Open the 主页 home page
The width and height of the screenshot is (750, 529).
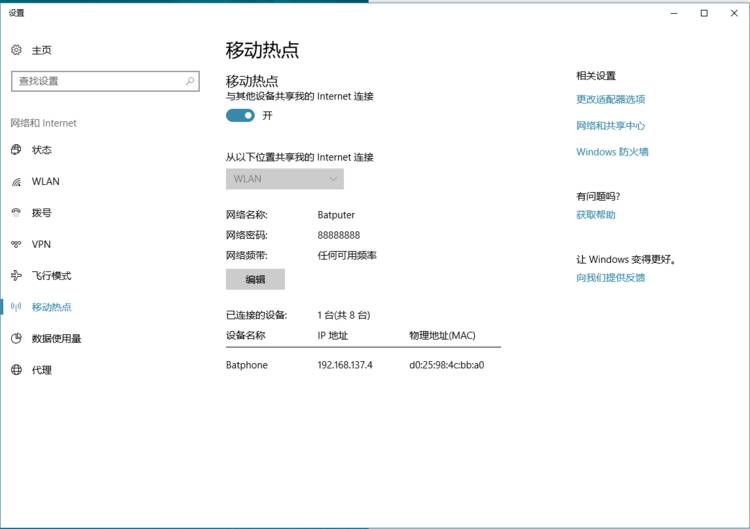click(42, 50)
